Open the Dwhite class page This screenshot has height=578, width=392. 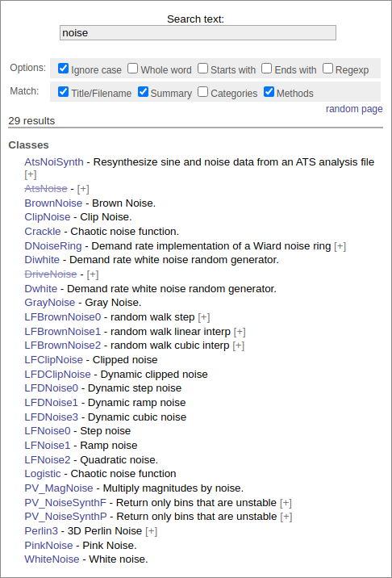pos(41,289)
